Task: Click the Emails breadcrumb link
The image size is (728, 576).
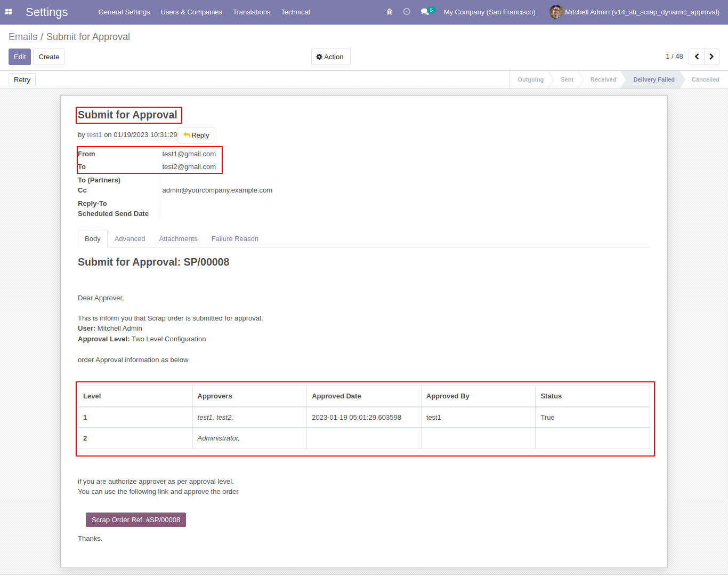Action: coord(23,37)
